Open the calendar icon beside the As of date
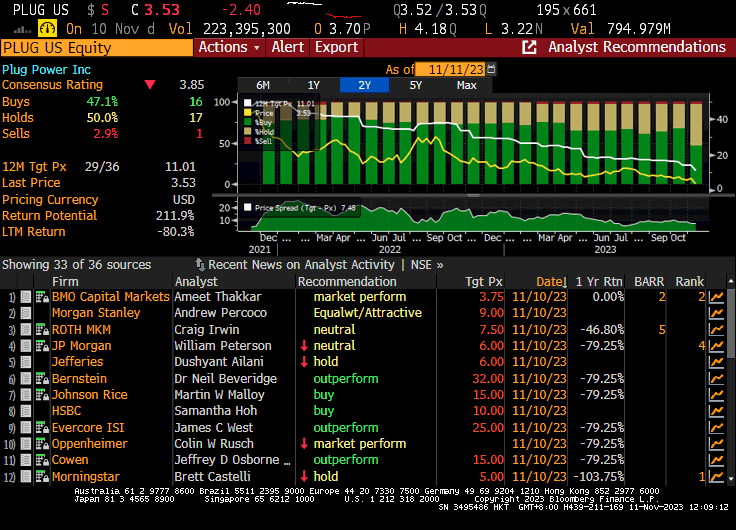This screenshot has height=530, width=736. (491, 69)
